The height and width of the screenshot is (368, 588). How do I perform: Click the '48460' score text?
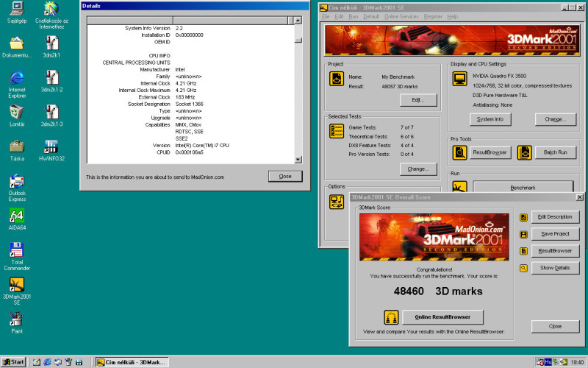tap(409, 291)
